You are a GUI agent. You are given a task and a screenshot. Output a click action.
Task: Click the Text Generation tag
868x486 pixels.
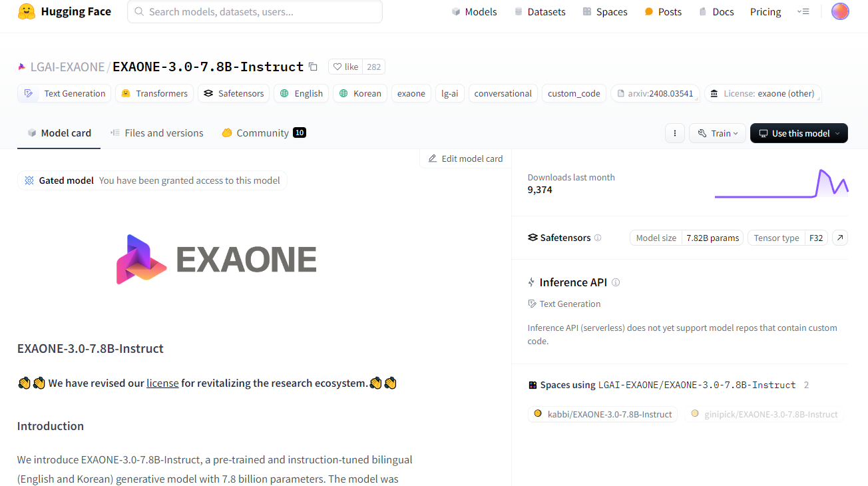[x=65, y=93]
